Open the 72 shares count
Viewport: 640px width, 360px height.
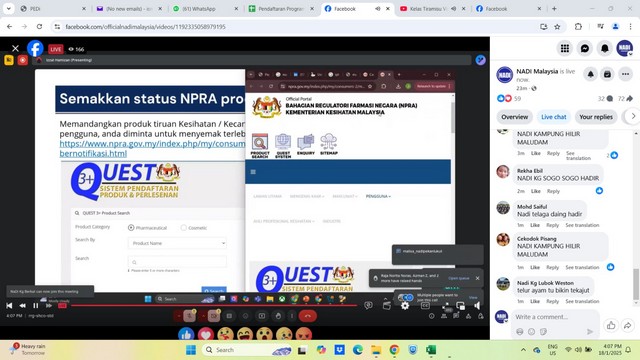tap(625, 98)
